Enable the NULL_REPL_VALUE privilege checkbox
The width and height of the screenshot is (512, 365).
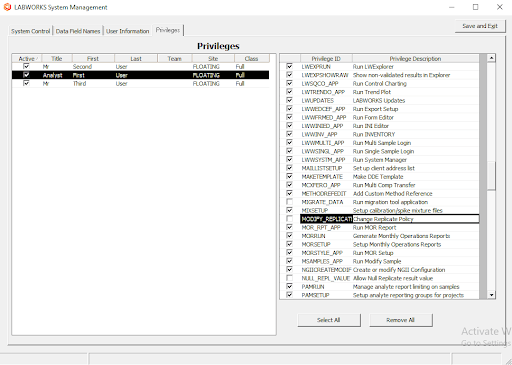pos(289,278)
